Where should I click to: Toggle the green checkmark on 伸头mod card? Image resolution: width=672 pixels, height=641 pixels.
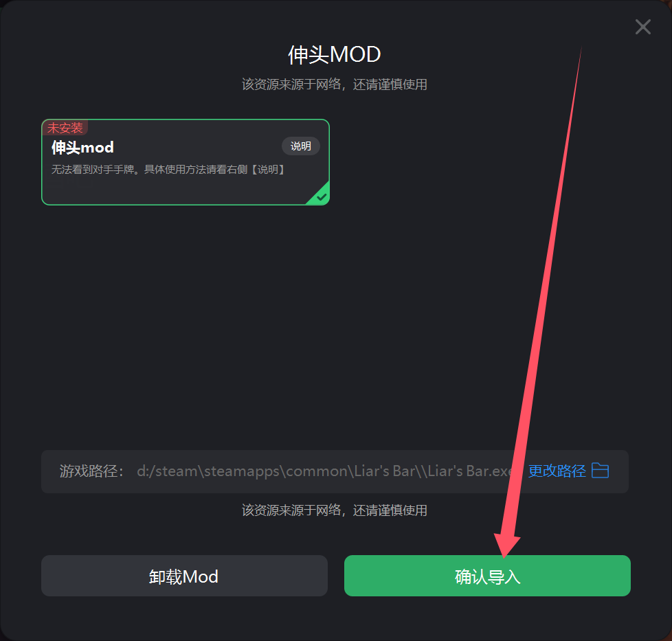point(321,197)
